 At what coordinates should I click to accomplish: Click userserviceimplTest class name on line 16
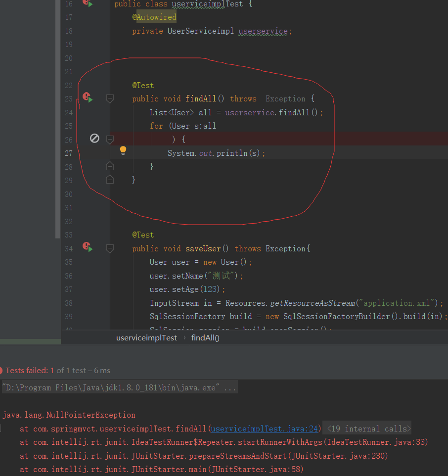click(207, 4)
